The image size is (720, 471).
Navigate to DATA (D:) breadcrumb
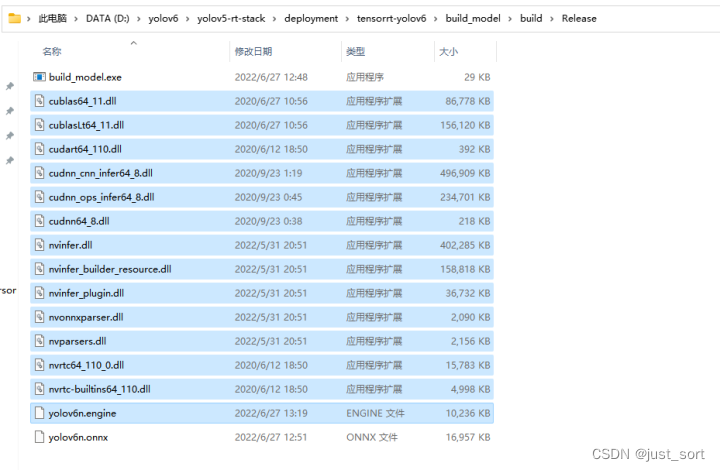pyautogui.click(x=107, y=18)
